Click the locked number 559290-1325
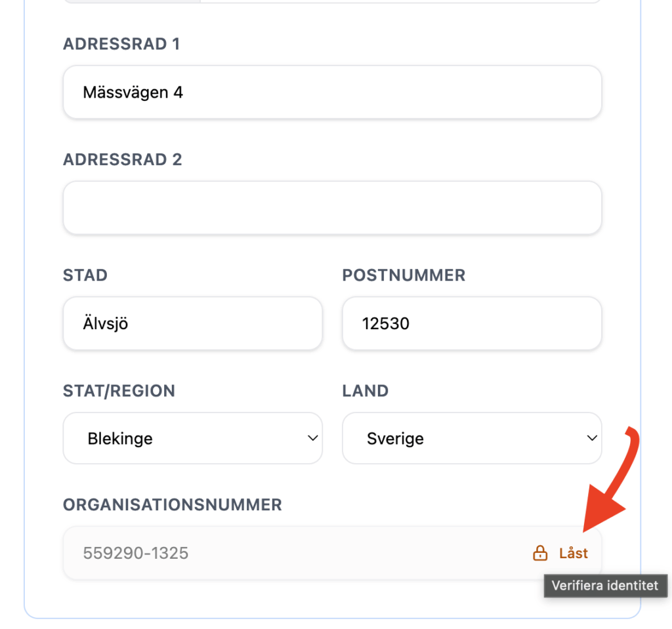The width and height of the screenshot is (672, 629). tap(136, 554)
